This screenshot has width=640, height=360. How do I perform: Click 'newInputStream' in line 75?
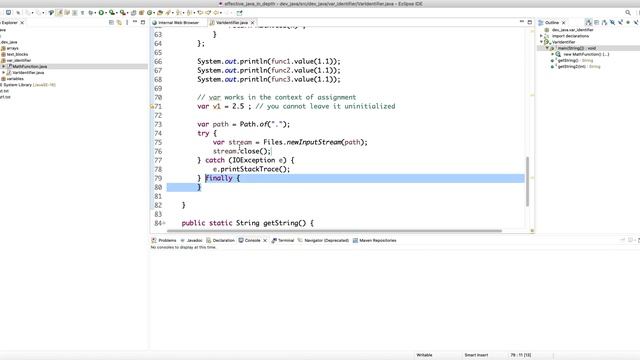tap(314, 142)
